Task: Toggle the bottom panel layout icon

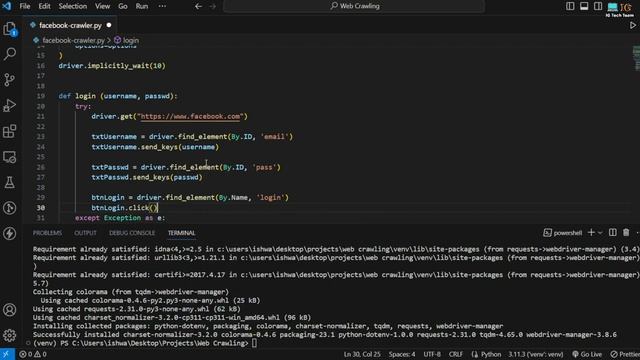Action: (584, 6)
